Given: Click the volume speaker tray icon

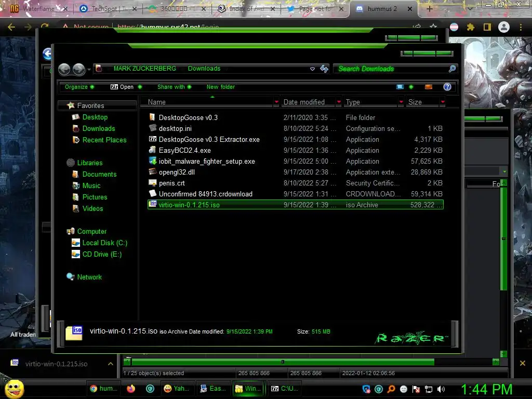Looking at the screenshot, I should [441, 389].
